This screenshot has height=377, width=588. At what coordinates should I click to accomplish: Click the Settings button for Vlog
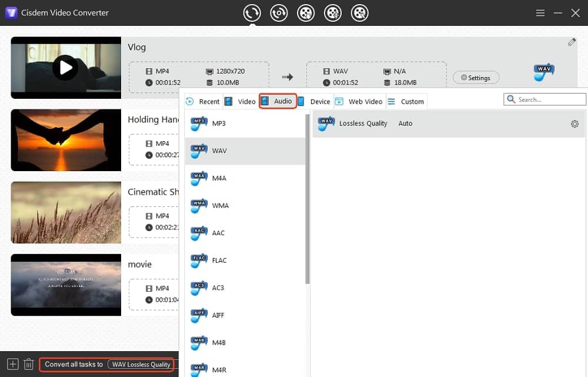click(476, 78)
